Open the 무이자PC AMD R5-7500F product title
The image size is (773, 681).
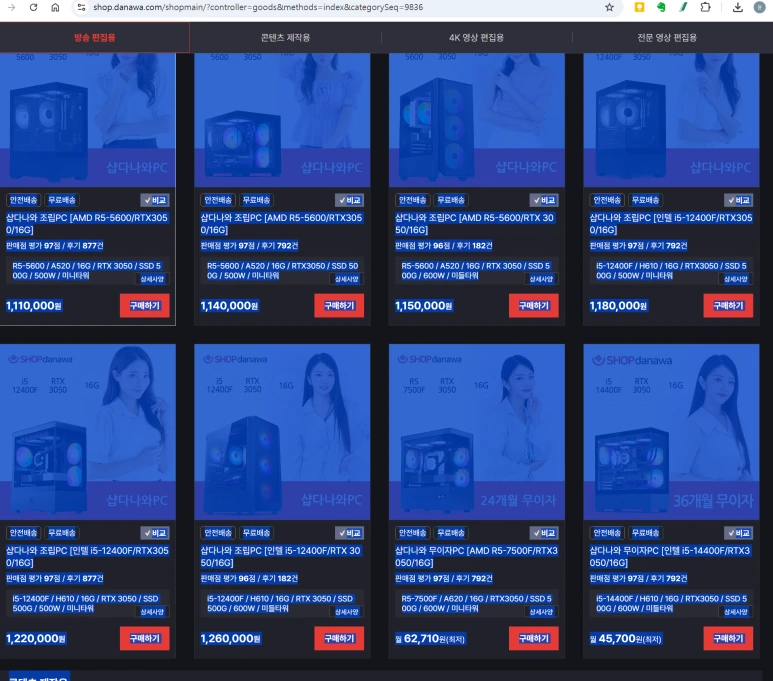click(476, 557)
